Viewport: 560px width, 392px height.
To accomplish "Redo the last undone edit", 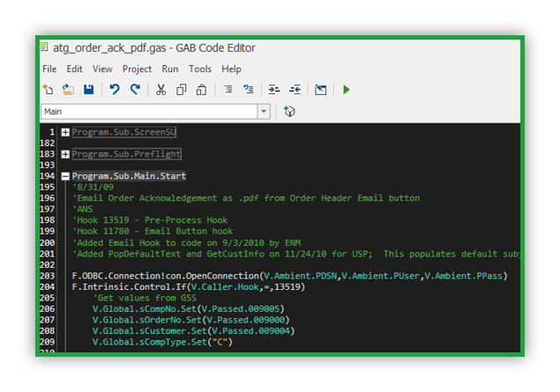I will 135,90.
